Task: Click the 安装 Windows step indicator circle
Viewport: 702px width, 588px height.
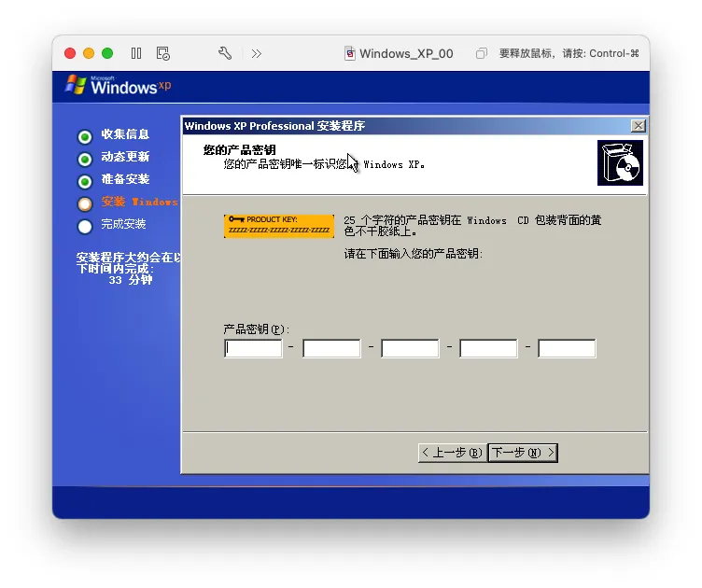Action: [85, 204]
